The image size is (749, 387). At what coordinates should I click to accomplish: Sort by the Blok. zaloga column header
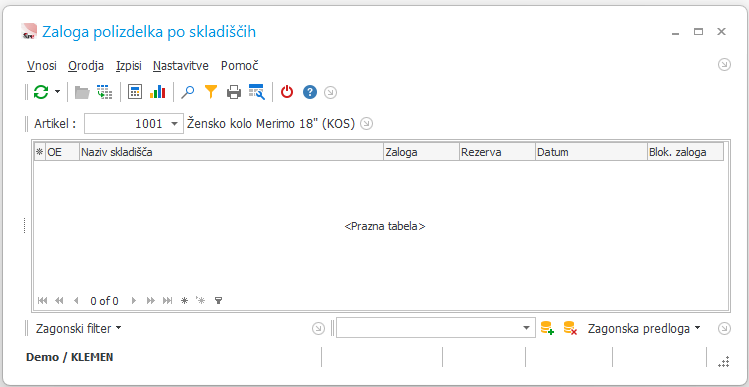coord(685,152)
